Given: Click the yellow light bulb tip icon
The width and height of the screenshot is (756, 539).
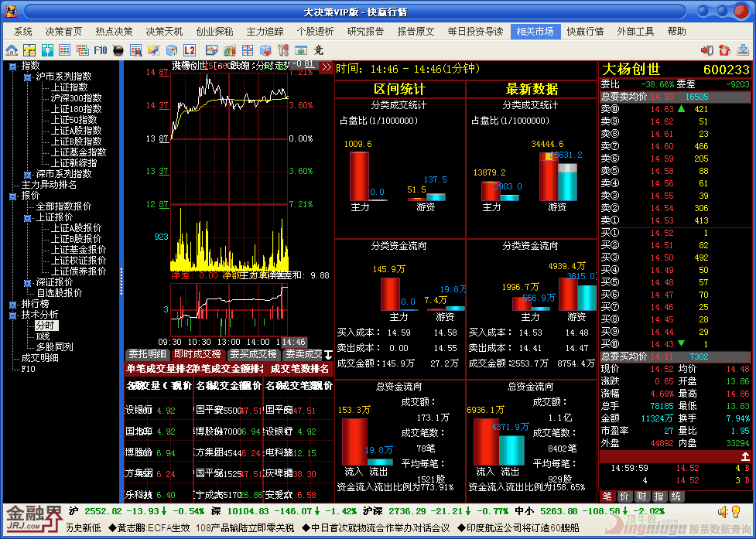Looking at the screenshot, I should [736, 511].
